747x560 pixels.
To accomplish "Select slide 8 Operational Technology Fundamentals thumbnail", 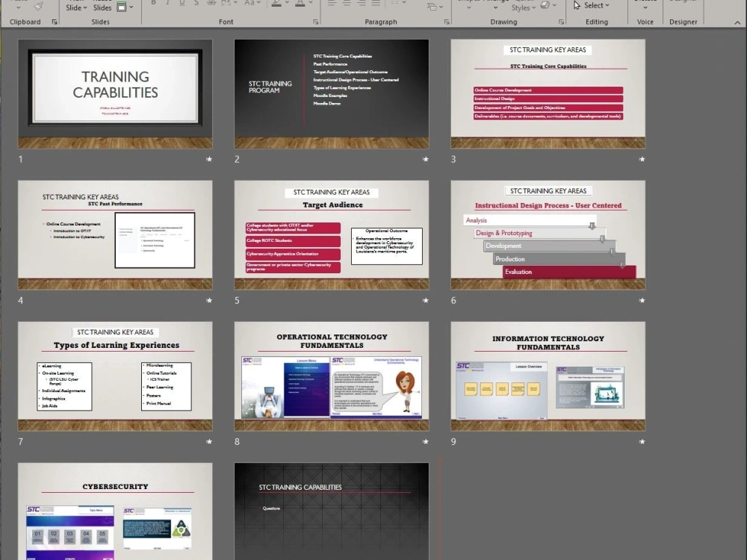I will (x=332, y=376).
